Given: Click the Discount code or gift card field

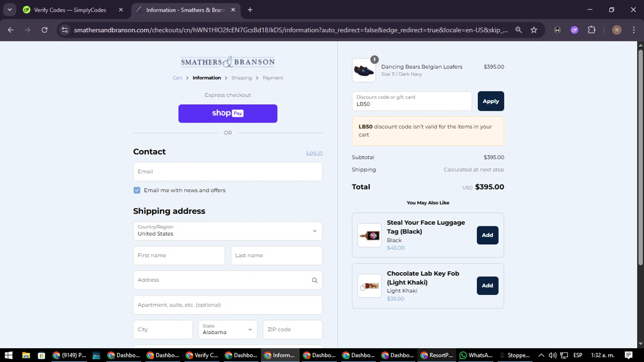Looking at the screenshot, I should point(412,101).
